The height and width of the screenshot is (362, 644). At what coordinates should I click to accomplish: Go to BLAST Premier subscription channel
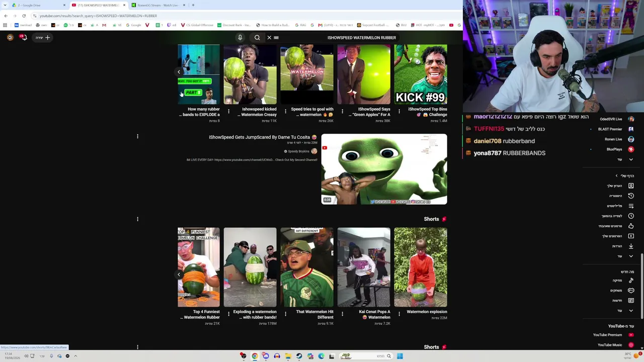tap(615, 129)
